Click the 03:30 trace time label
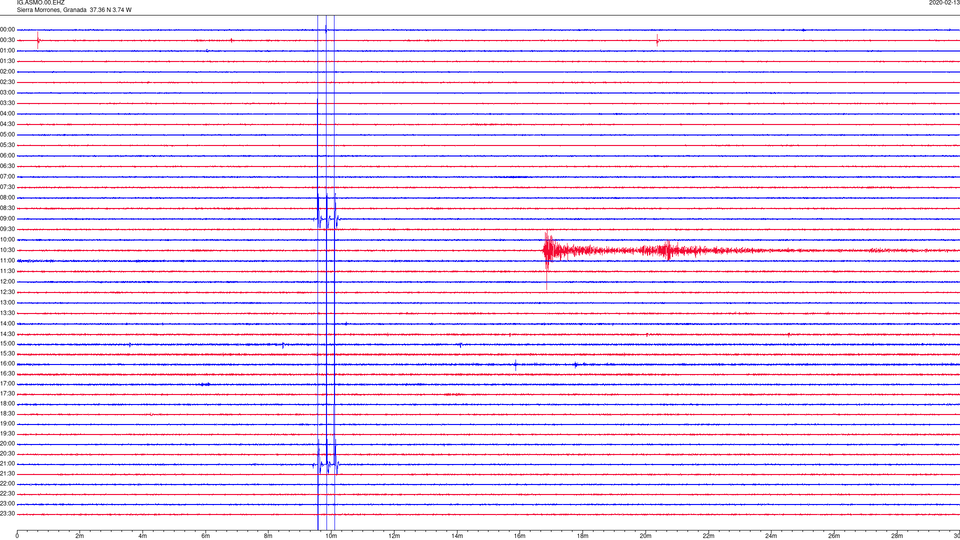960x540 pixels. (8, 103)
